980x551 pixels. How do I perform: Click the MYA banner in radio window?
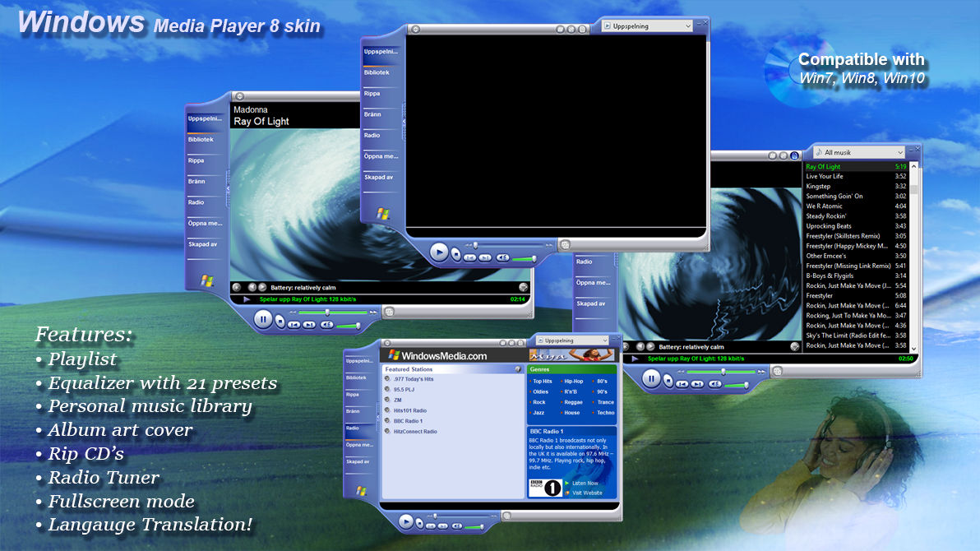click(572, 355)
